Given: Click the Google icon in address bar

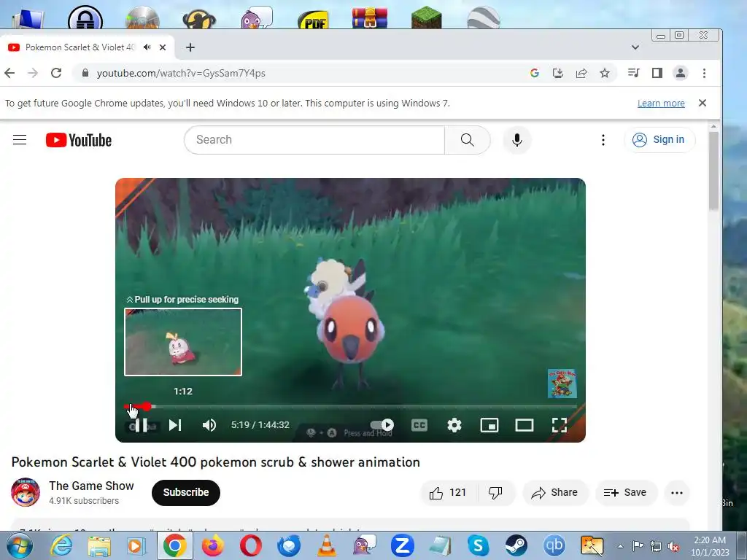Looking at the screenshot, I should tap(535, 73).
